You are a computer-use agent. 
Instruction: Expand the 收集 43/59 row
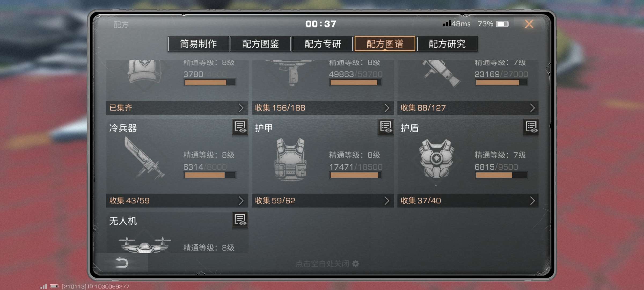point(177,201)
